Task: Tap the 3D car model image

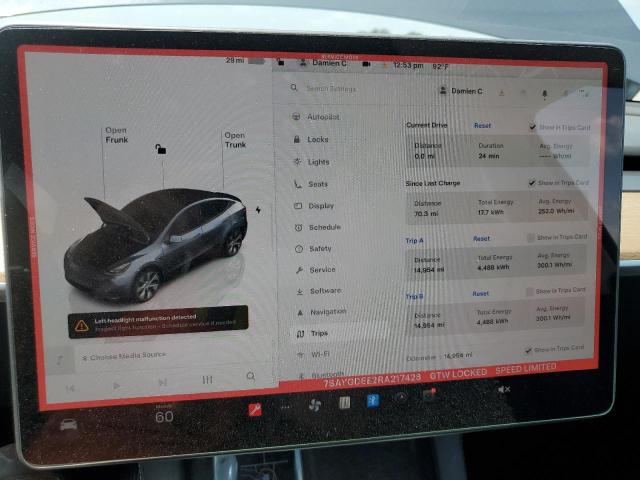Action: pos(156,245)
